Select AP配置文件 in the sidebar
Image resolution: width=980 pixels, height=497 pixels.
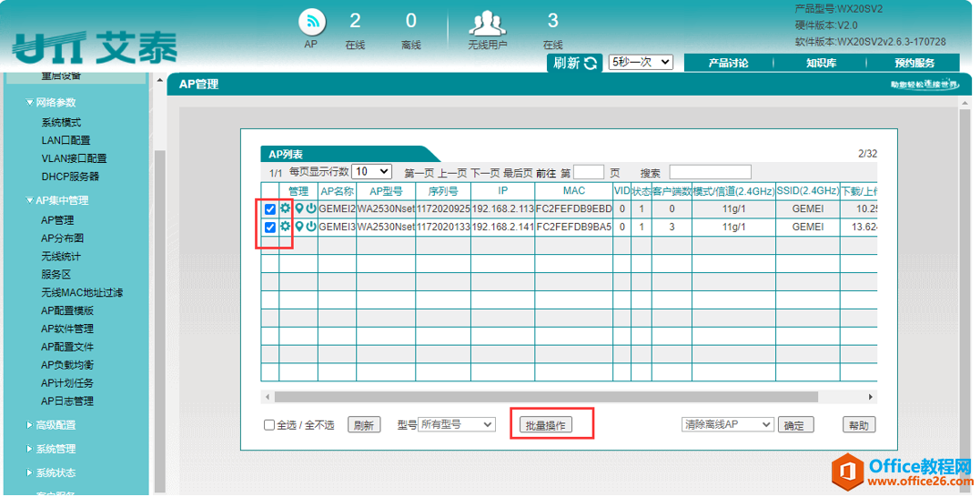(66, 347)
